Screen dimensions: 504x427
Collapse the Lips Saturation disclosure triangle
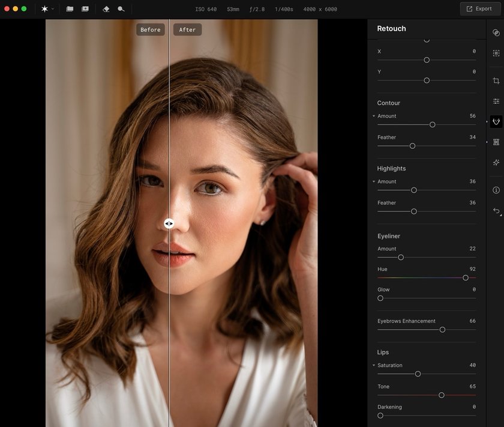tap(373, 365)
